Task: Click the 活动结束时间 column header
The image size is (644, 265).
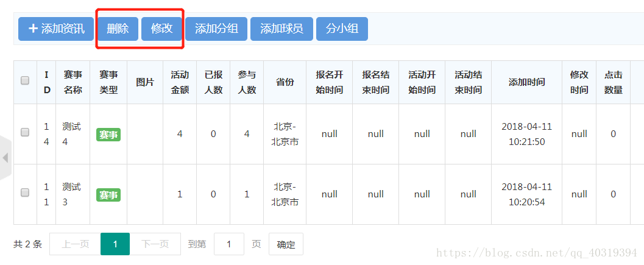Action: point(468,82)
